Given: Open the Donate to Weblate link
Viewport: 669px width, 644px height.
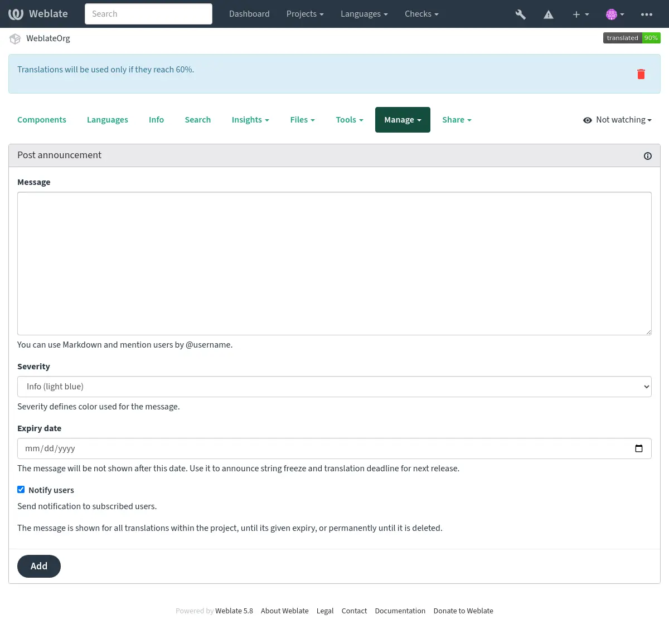Looking at the screenshot, I should pos(463,611).
